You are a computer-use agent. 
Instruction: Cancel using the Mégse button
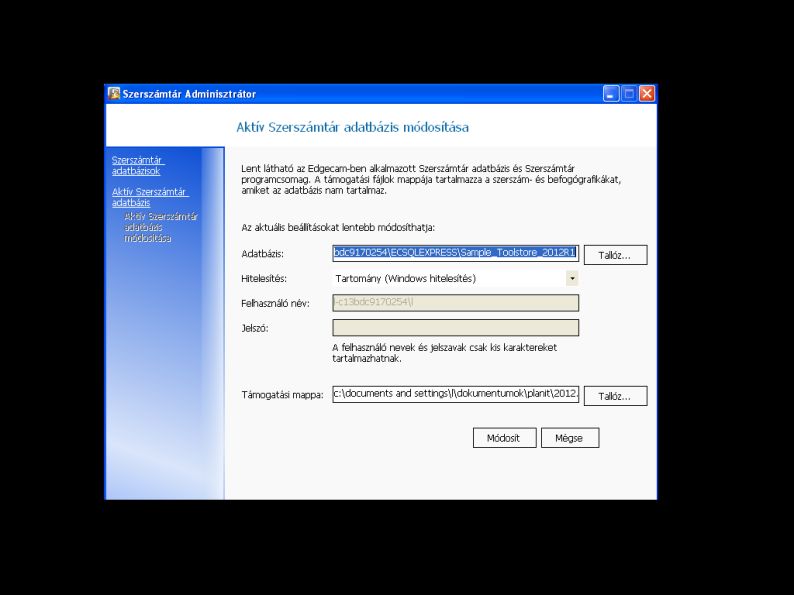570,438
